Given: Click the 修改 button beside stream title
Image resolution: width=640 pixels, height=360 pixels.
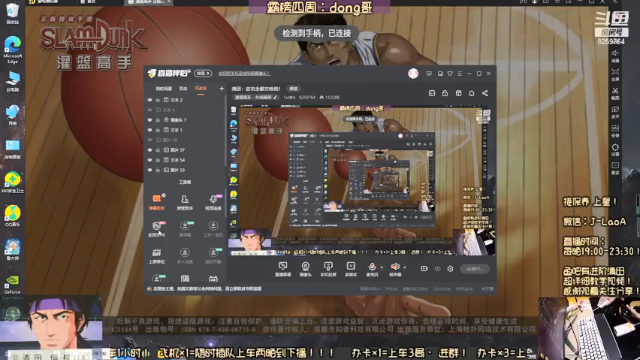Looking at the screenshot, I should click(x=293, y=89).
